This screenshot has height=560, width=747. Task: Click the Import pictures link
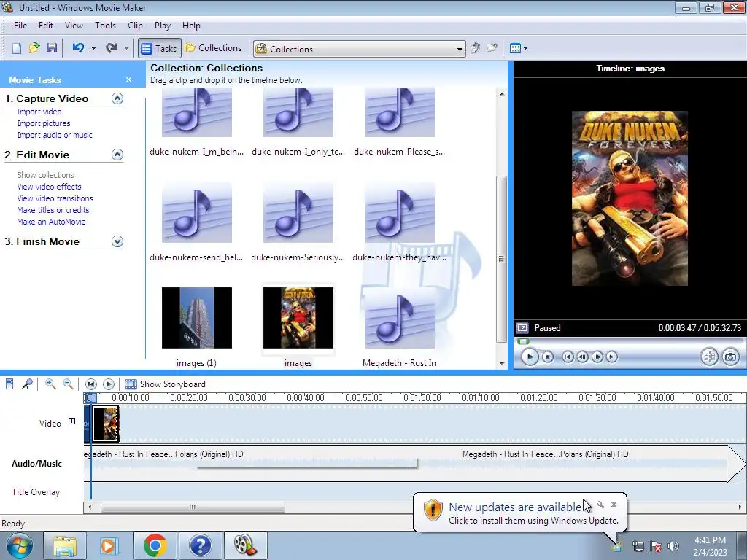pyautogui.click(x=43, y=123)
